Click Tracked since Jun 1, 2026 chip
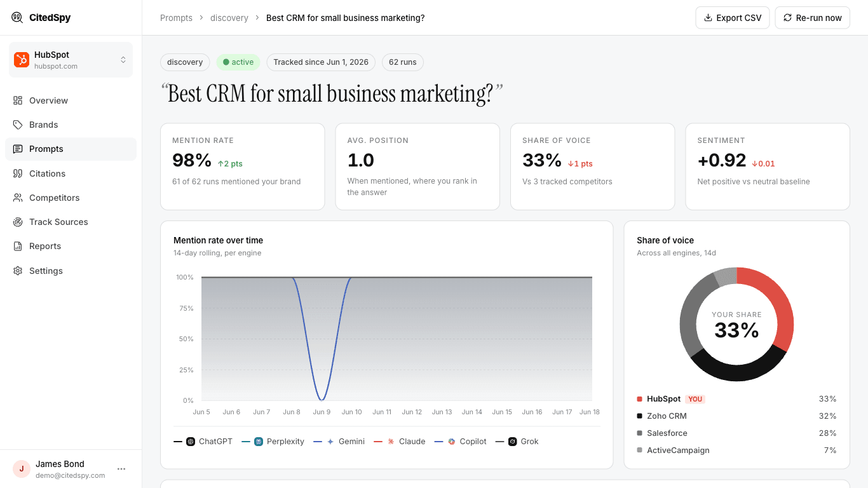The height and width of the screenshot is (488, 868). [x=321, y=62]
